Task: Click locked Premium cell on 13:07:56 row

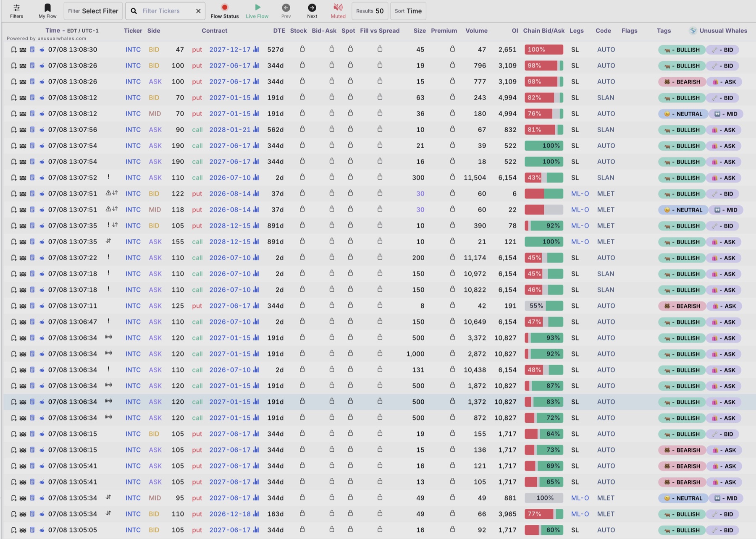Action: [x=452, y=129]
